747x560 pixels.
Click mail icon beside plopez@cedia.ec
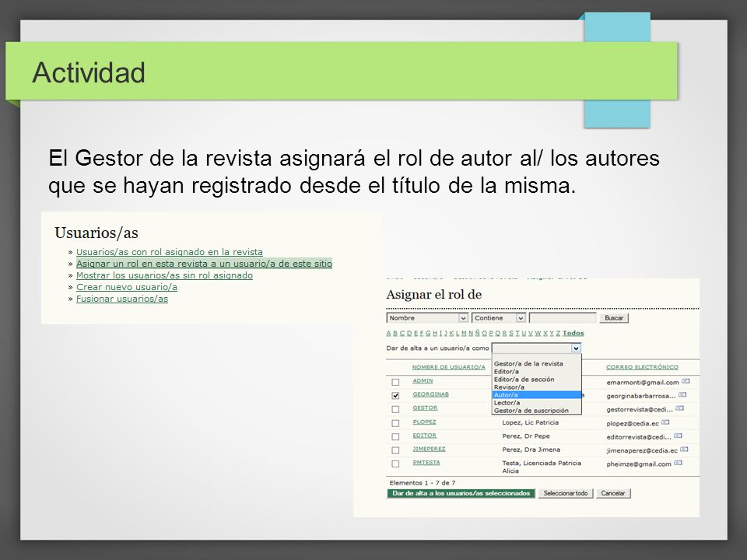665,422
